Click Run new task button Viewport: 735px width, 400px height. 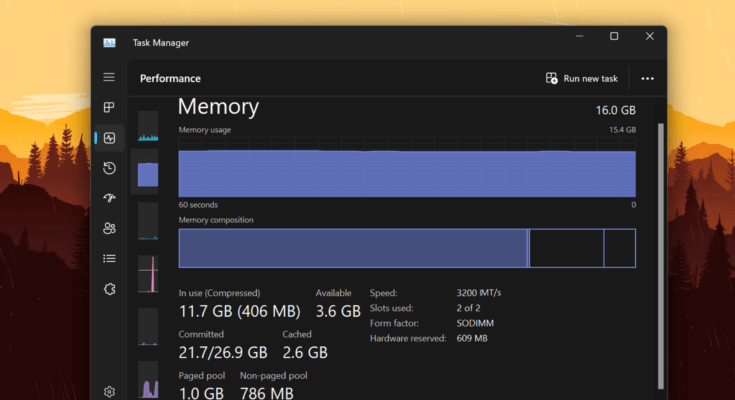click(x=582, y=78)
